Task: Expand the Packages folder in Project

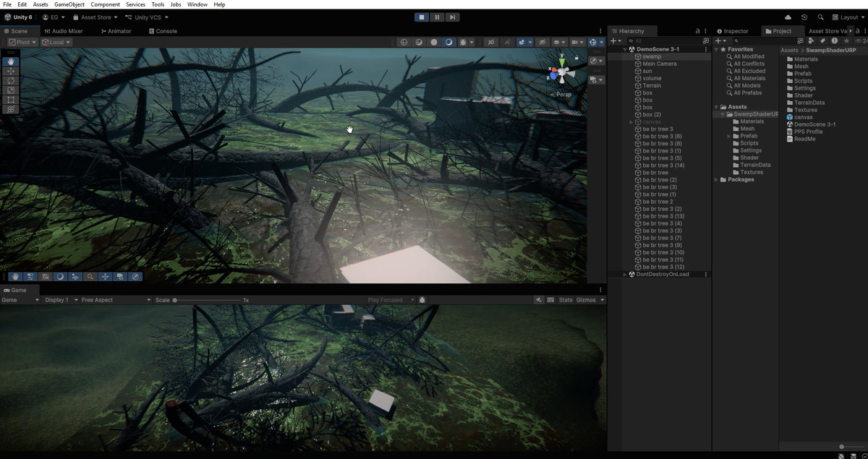Action: point(717,179)
